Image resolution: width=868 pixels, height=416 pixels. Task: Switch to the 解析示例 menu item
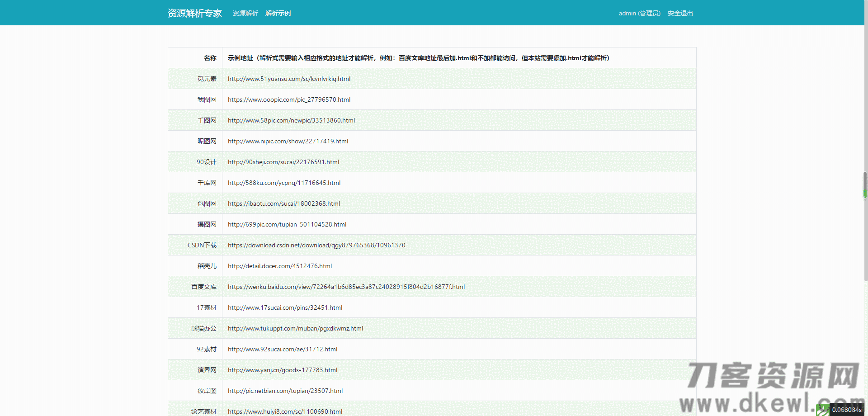coord(278,13)
